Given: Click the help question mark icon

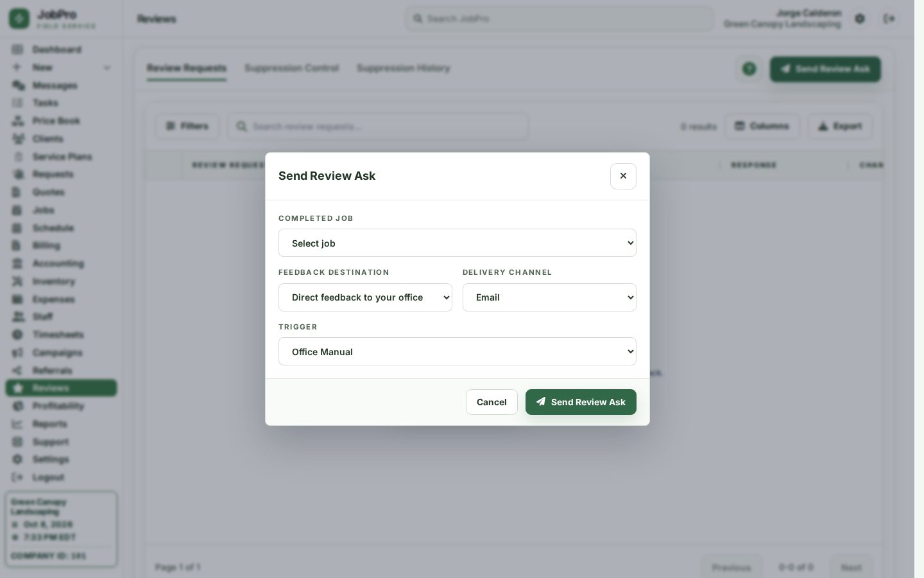Looking at the screenshot, I should [749, 69].
